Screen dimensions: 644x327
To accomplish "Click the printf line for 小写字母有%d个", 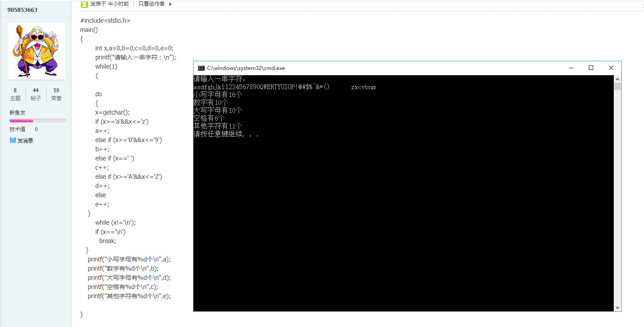I will (129, 259).
